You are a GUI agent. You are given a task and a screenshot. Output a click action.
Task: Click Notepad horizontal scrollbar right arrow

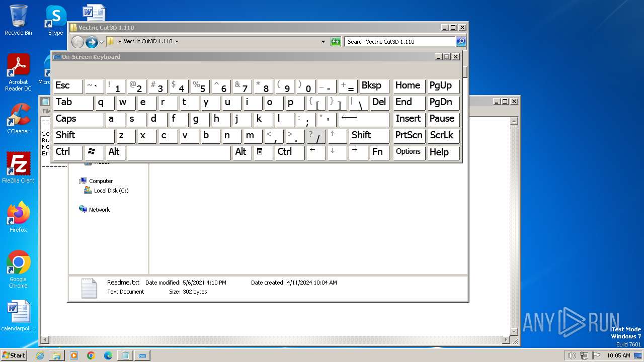click(507, 340)
